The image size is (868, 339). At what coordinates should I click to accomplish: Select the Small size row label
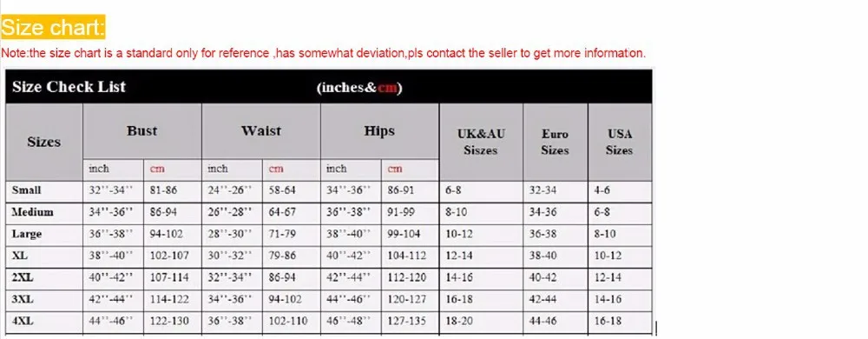click(27, 190)
